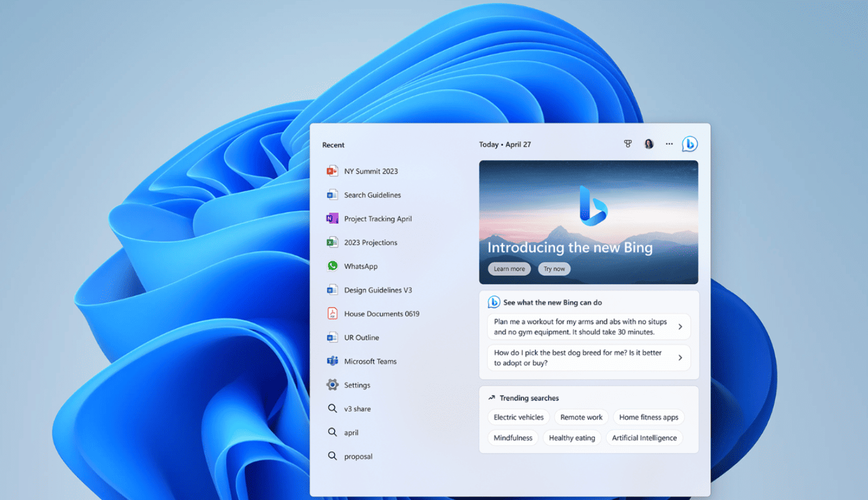Open the three-dots more options menu
The width and height of the screenshot is (868, 500).
tap(669, 144)
